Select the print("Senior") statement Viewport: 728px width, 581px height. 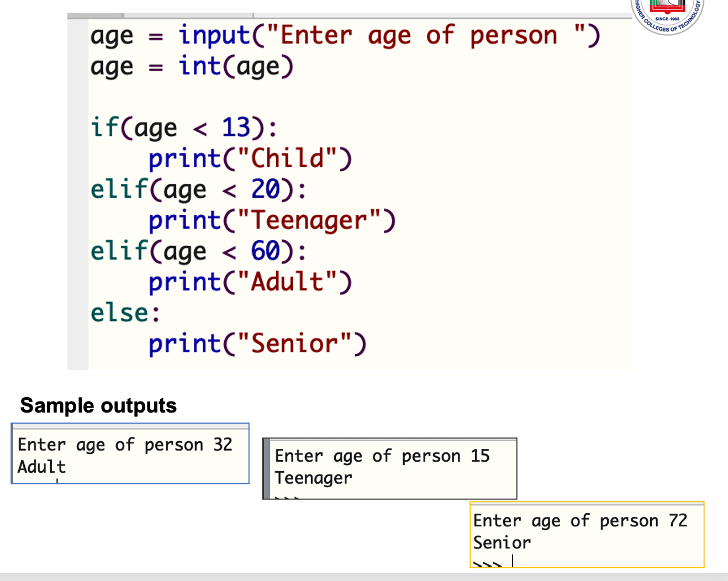pyautogui.click(x=257, y=345)
